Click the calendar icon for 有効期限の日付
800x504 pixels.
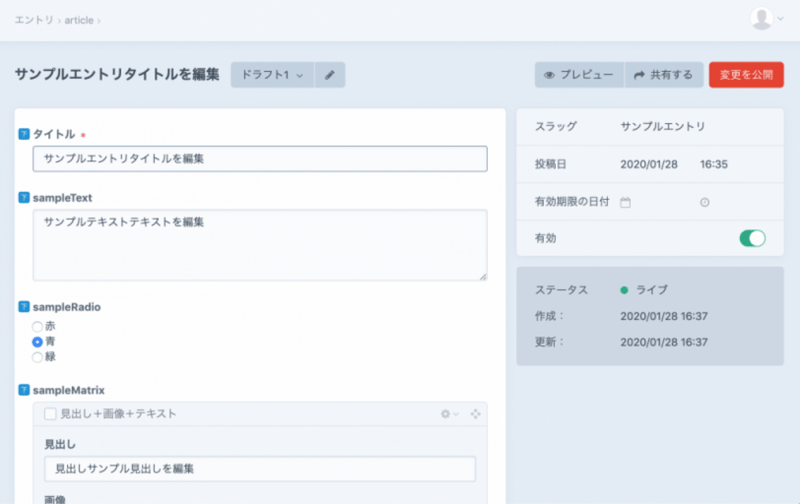pos(626,202)
